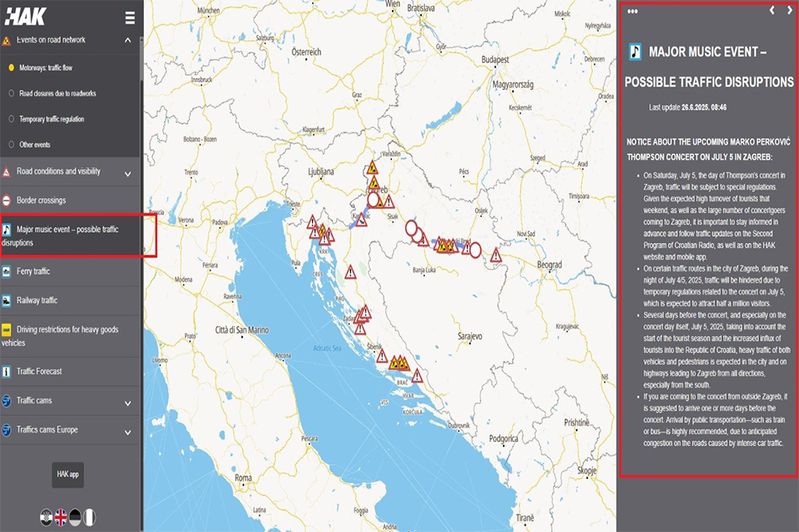This screenshot has height=532, width=799.
Task: Click the warning marker near the Brač label
Action: [x=417, y=377]
